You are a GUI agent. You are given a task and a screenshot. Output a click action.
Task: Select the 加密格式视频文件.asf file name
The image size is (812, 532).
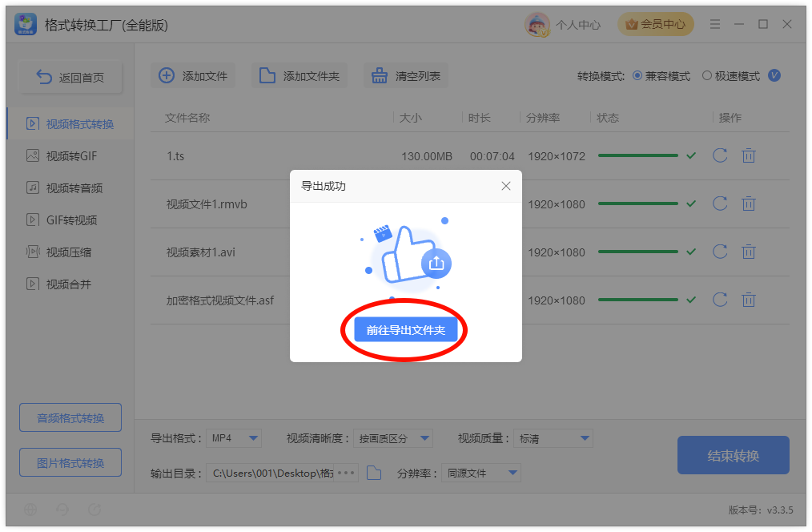tap(220, 300)
